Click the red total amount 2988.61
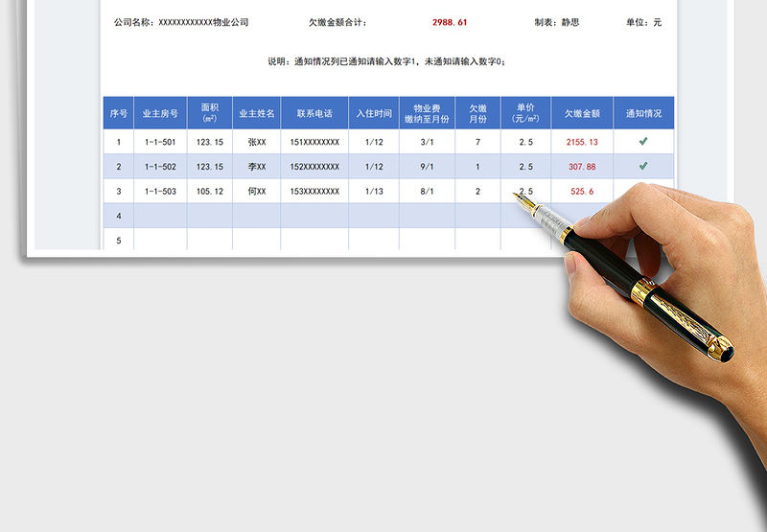The height and width of the screenshot is (532, 767). click(x=449, y=22)
